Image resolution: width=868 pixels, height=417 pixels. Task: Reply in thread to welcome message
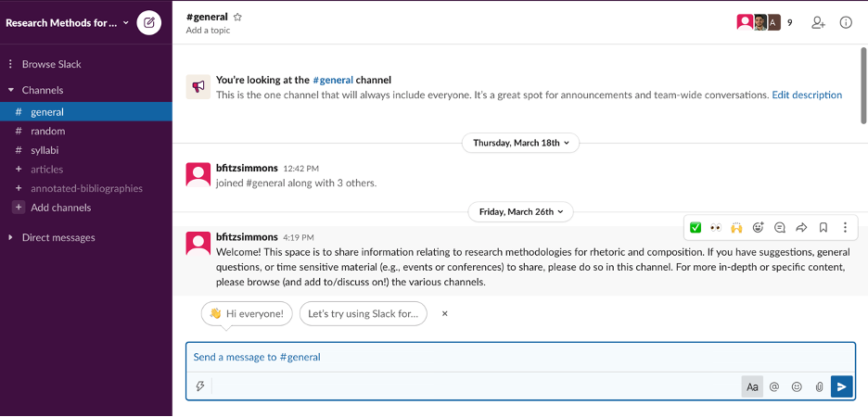[780, 227]
